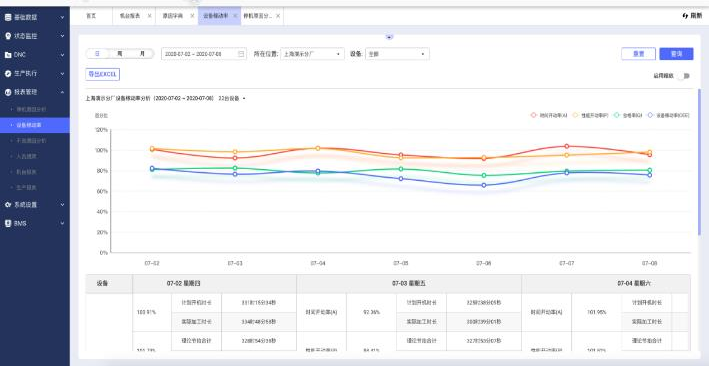Click the 07-02 星期四 table column header

point(215,284)
